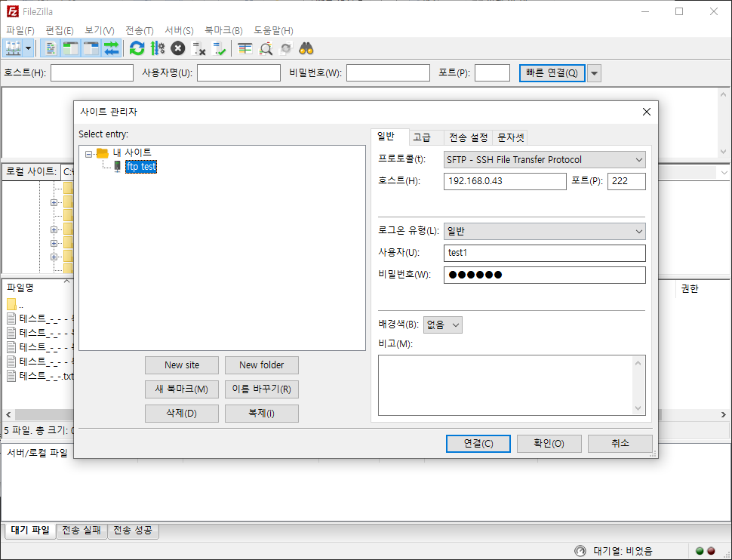This screenshot has height=560, width=732.
Task: Open the Site Manager dropdown arrow in toolbar
Action: click(28, 48)
